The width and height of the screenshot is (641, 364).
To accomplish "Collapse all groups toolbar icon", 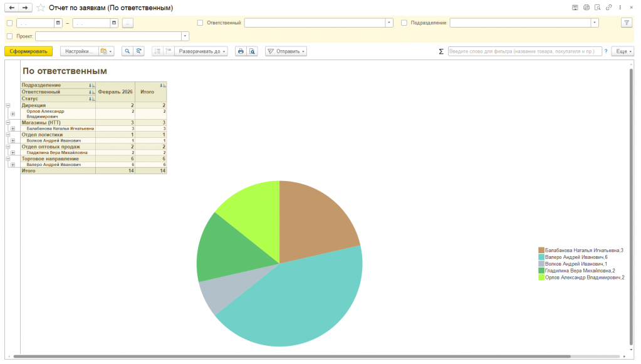I will click(x=157, y=51).
